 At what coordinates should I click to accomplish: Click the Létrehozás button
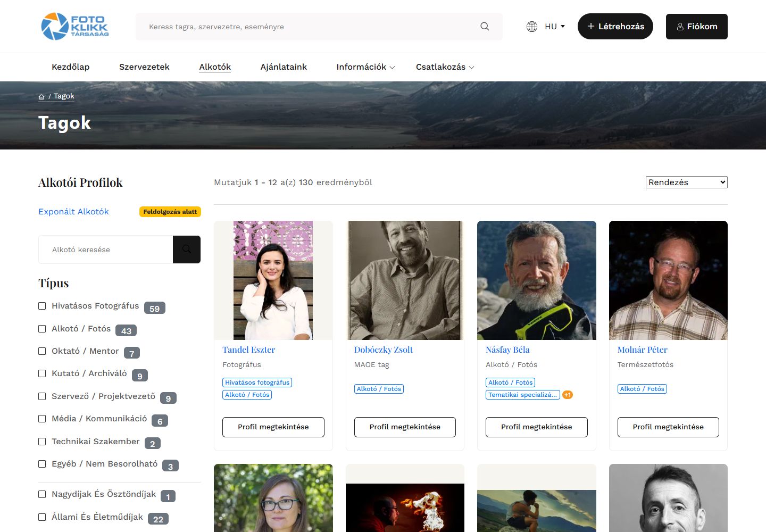click(x=615, y=27)
